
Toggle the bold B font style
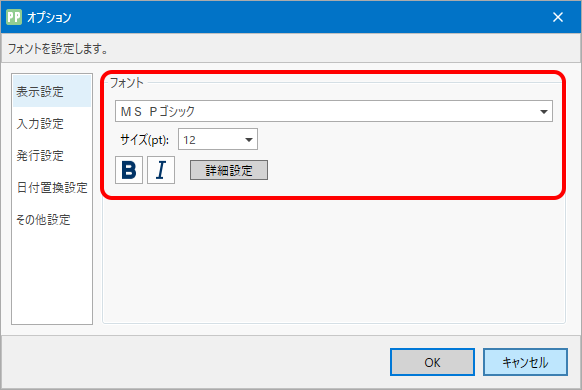click(x=129, y=170)
